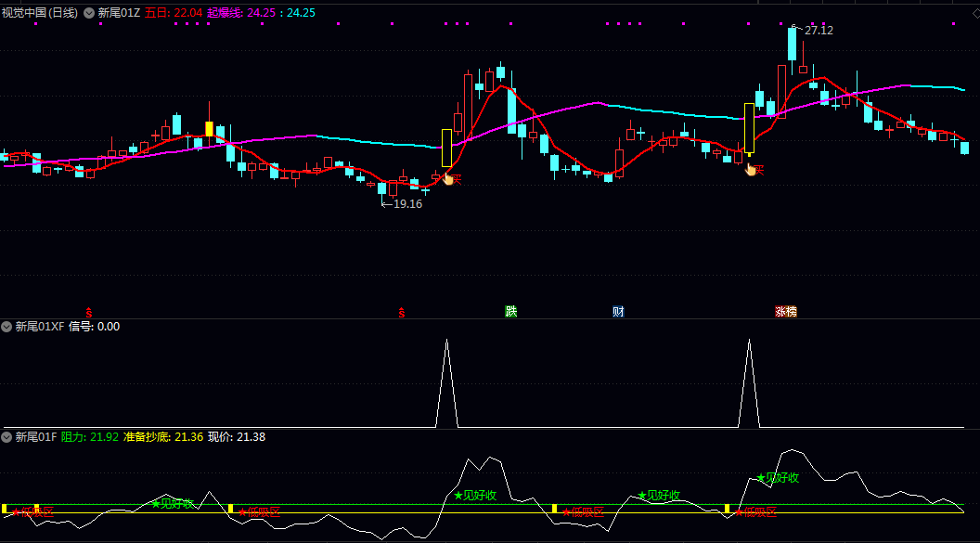Image resolution: width=980 pixels, height=543 pixels.
Task: Click the 27.12 high price label
Action: [x=818, y=31]
